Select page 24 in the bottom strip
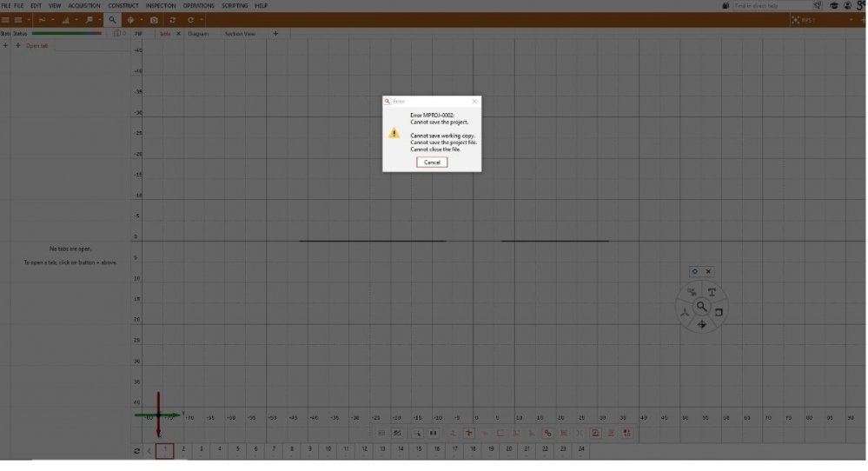 pos(581,450)
